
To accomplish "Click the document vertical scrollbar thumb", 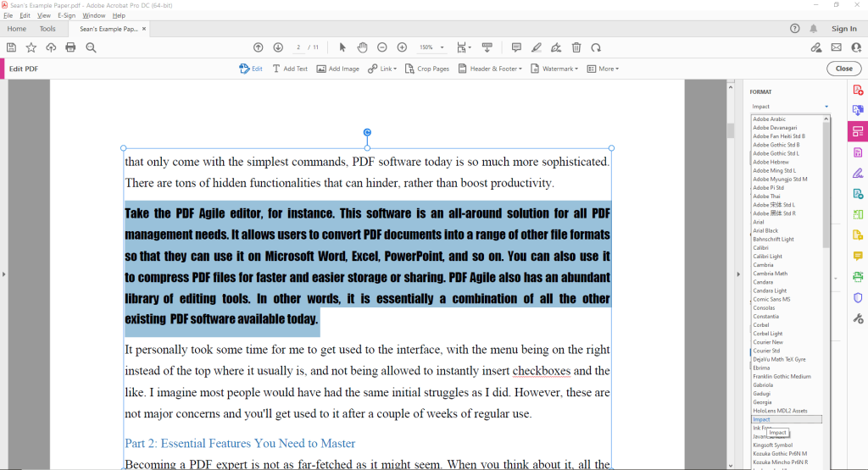I will point(730,130).
